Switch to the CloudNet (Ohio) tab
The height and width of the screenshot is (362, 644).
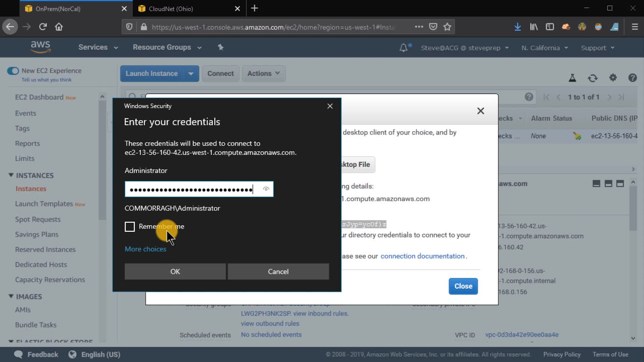[x=171, y=9]
